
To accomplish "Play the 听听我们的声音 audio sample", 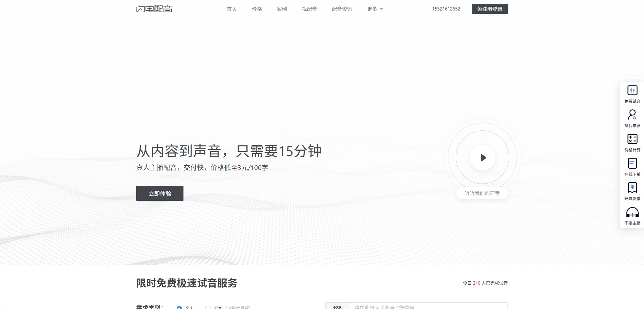I will (483, 158).
